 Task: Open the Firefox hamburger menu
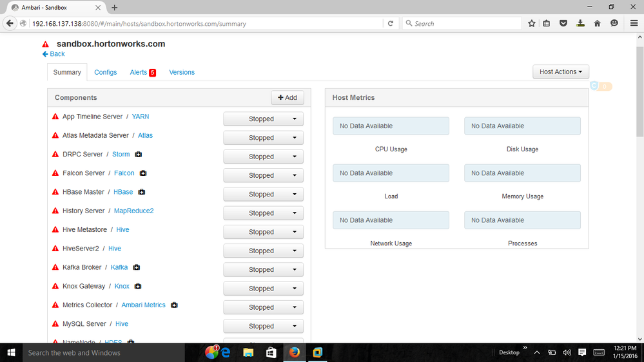point(634,23)
